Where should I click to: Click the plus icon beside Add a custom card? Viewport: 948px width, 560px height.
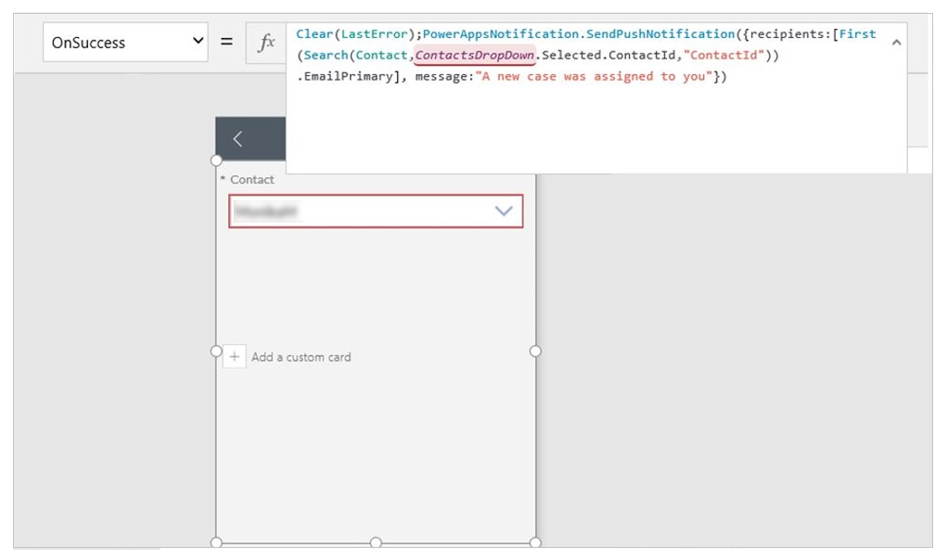235,356
